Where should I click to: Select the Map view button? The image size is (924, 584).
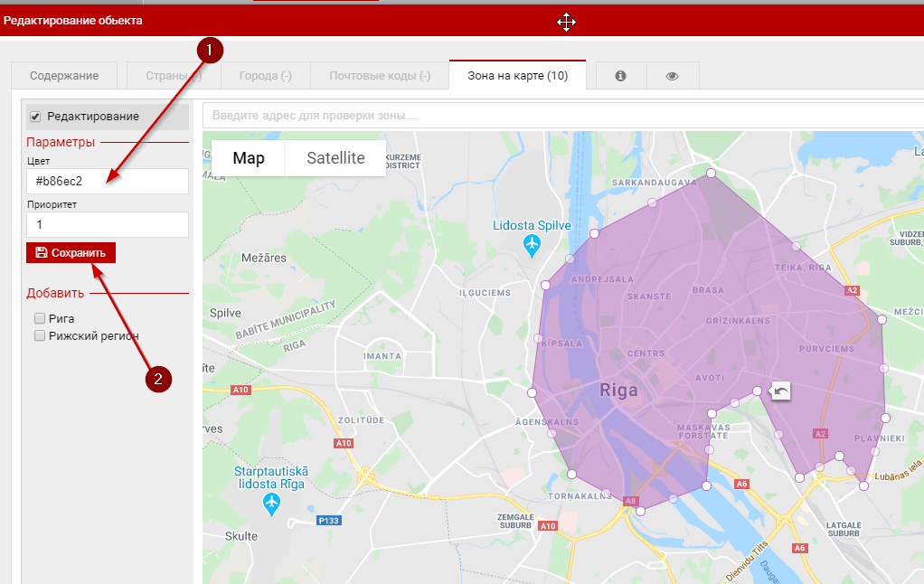[249, 158]
